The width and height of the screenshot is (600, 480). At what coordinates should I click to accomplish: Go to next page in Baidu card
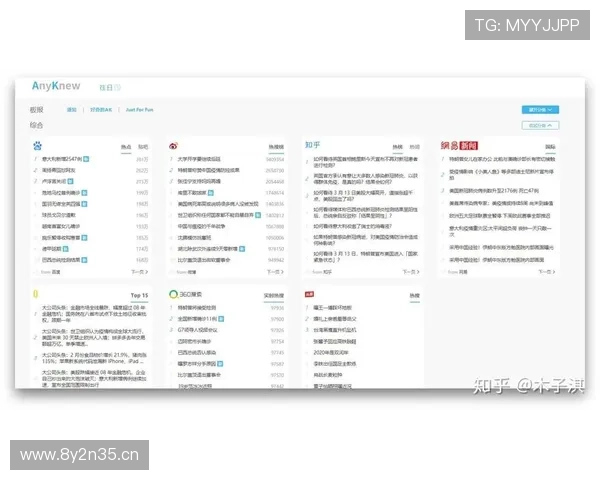point(139,272)
